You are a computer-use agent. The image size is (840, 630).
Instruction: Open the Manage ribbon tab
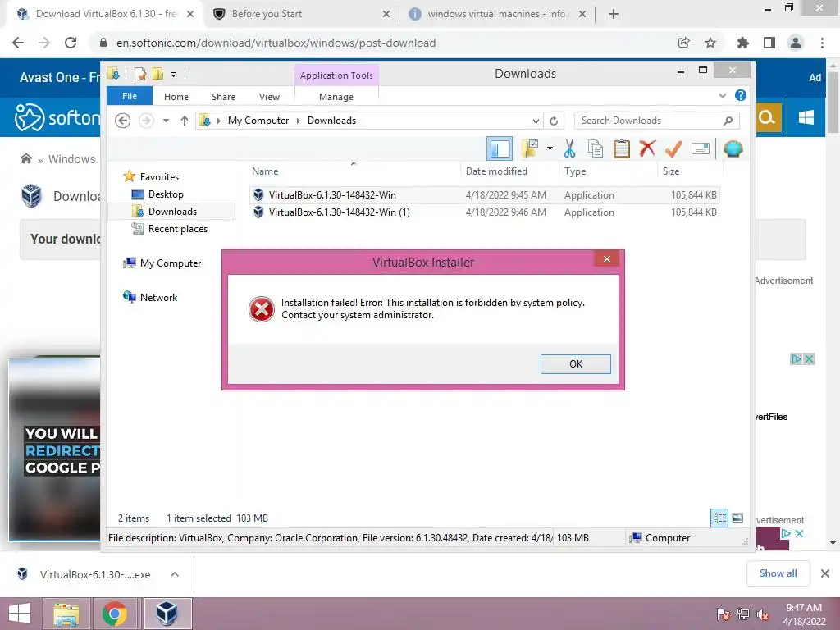(x=336, y=97)
